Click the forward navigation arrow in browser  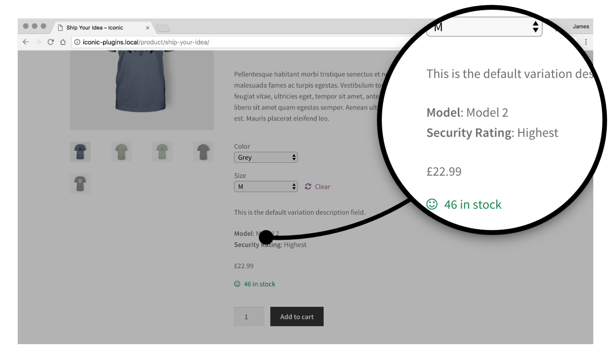(39, 42)
